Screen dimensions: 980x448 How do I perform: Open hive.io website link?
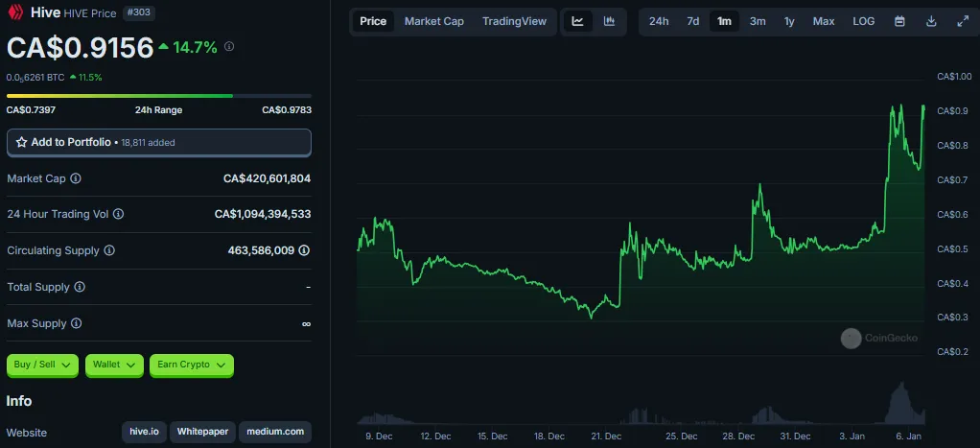[x=145, y=432]
